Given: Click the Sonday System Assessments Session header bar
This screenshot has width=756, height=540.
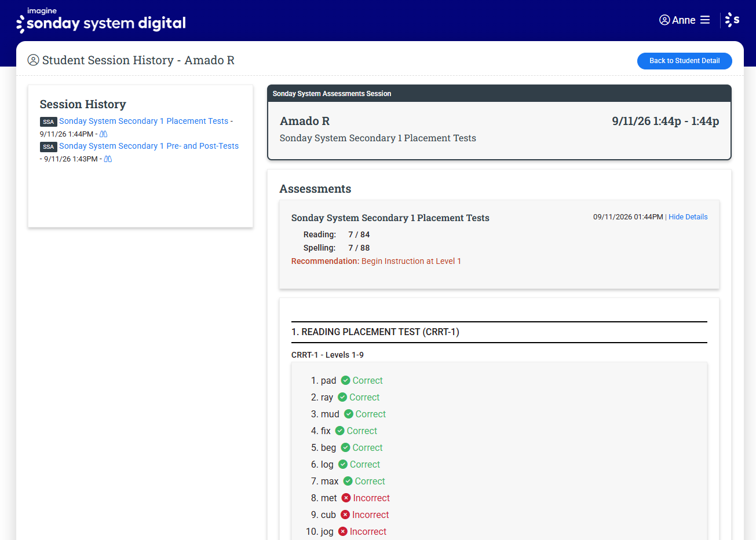Looking at the screenshot, I should [x=499, y=94].
